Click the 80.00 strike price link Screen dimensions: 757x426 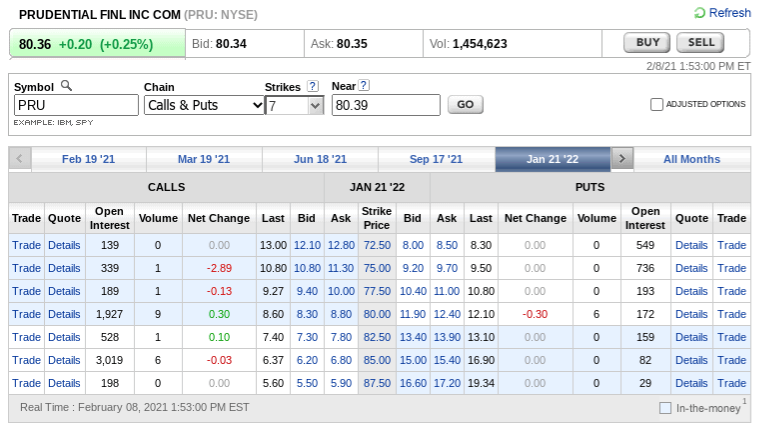tap(377, 314)
